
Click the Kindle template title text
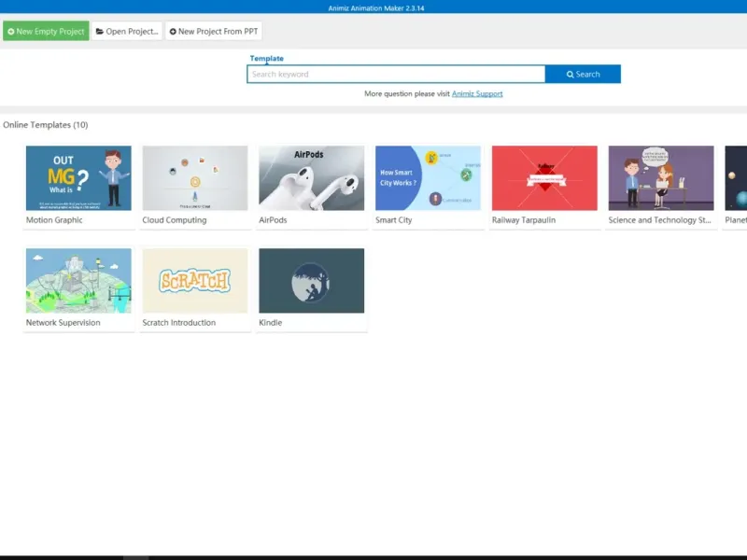(270, 322)
